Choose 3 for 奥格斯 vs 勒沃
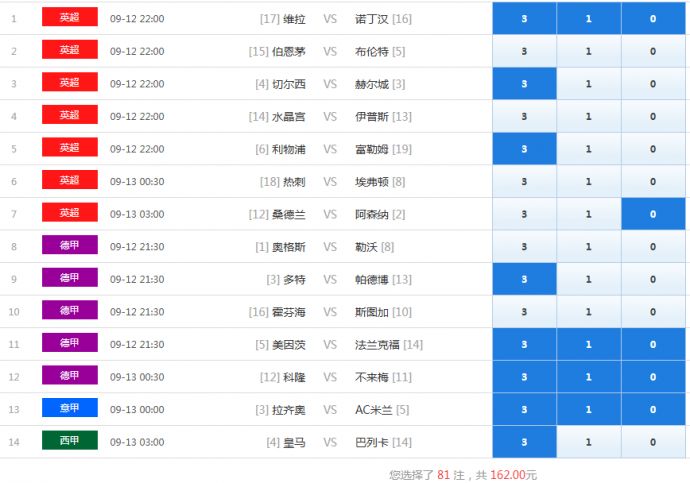Screen dimensions: 690x483 coord(524,246)
